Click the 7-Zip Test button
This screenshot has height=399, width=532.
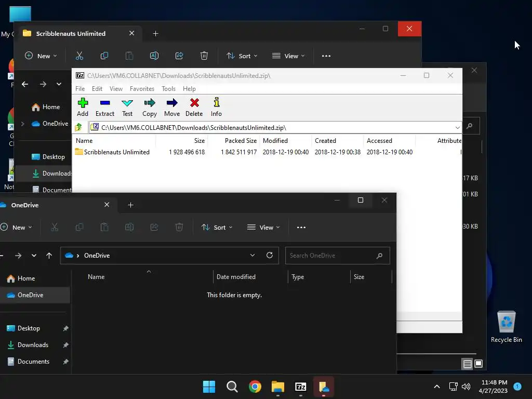[127, 107]
